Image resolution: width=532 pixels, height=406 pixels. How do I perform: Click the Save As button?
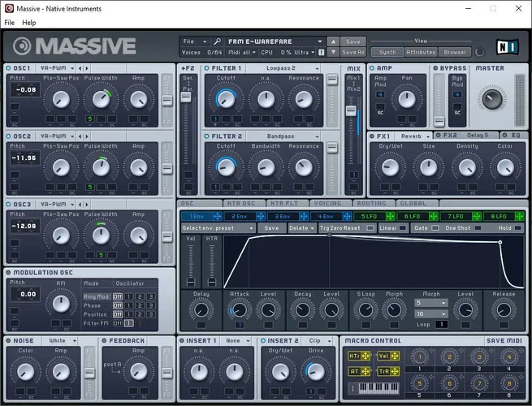tap(353, 52)
